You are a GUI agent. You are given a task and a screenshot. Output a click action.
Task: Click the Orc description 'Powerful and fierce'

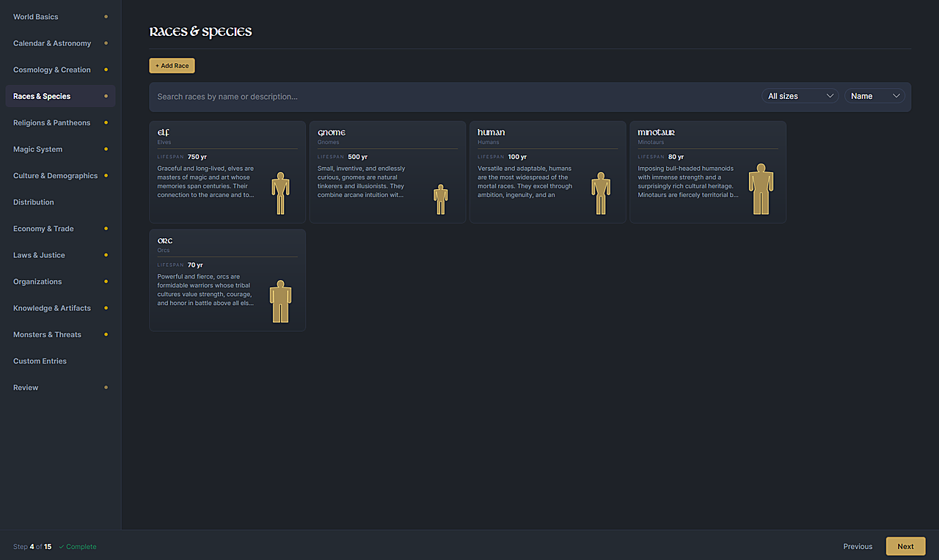206,290
